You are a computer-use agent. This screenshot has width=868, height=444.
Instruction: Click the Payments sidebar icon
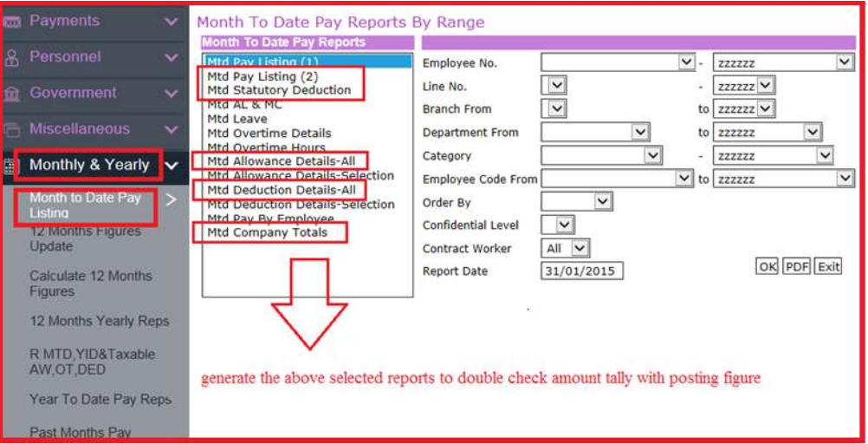click(12, 22)
